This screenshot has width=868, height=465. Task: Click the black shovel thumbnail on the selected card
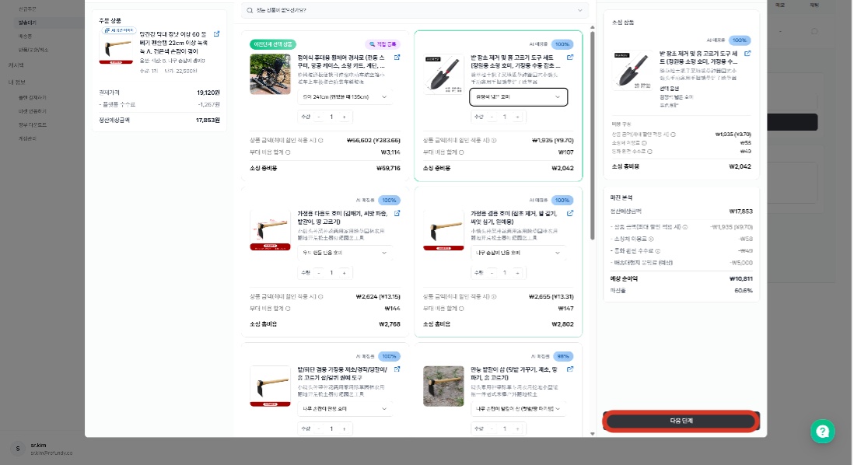443,74
